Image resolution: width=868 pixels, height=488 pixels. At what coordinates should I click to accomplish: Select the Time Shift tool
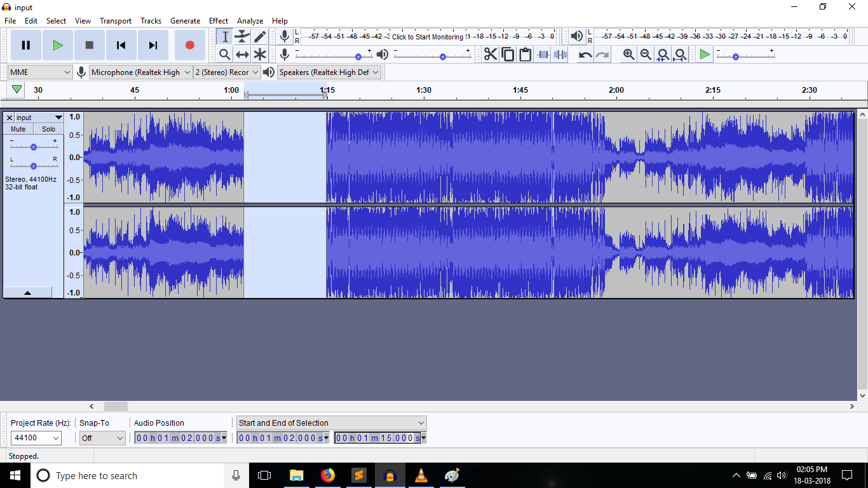point(242,55)
